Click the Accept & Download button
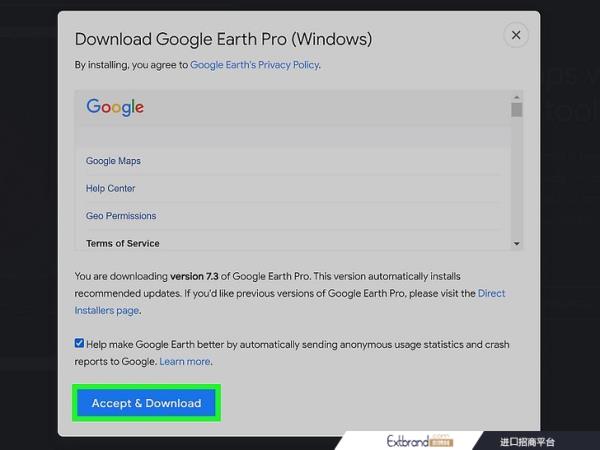The image size is (600, 450). [x=146, y=403]
